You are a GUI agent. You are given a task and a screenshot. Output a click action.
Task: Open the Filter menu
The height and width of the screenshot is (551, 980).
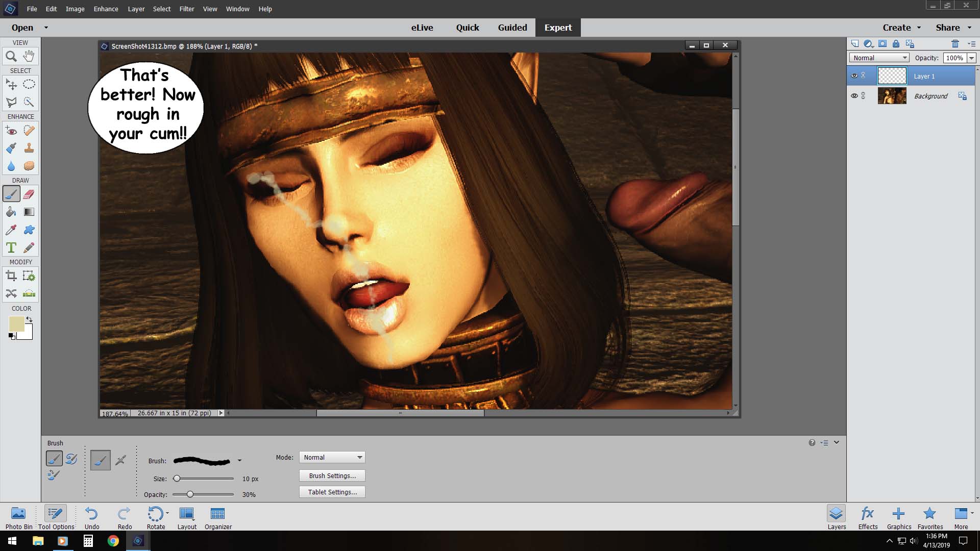point(187,9)
